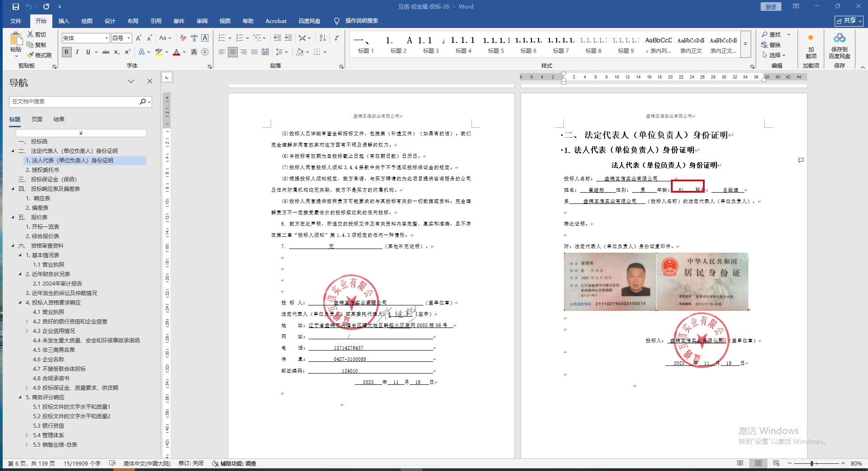
Task: Switch to Web Layout view in status bar
Action: click(x=776, y=464)
